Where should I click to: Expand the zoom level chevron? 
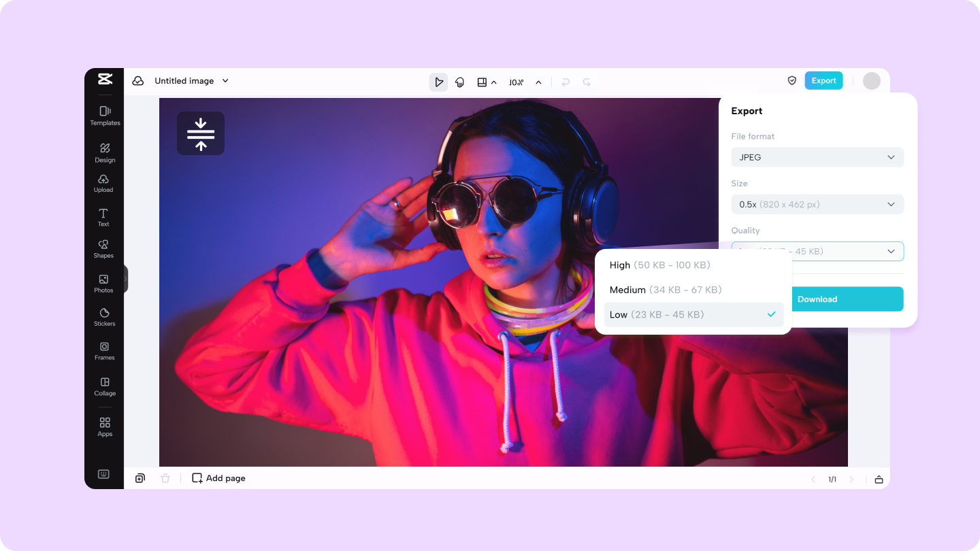(538, 82)
